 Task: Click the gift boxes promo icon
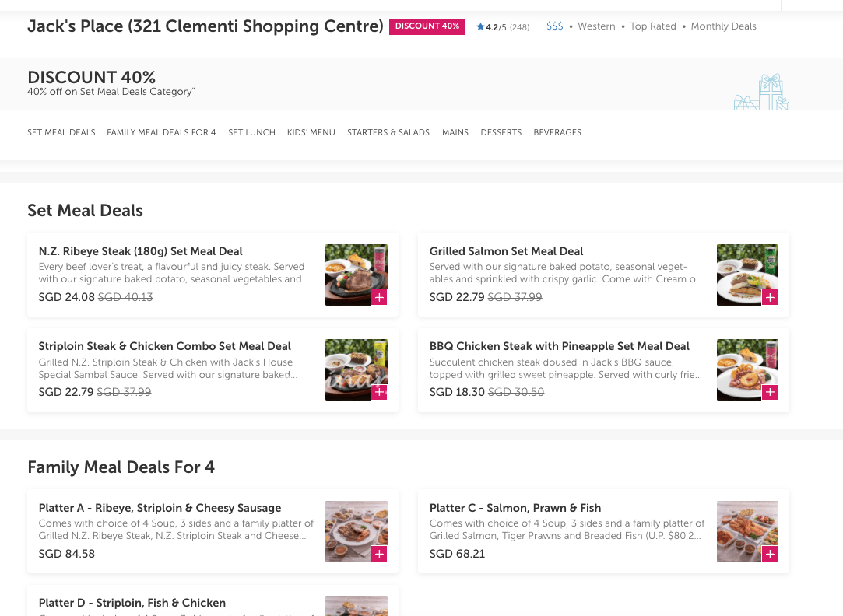tap(761, 92)
